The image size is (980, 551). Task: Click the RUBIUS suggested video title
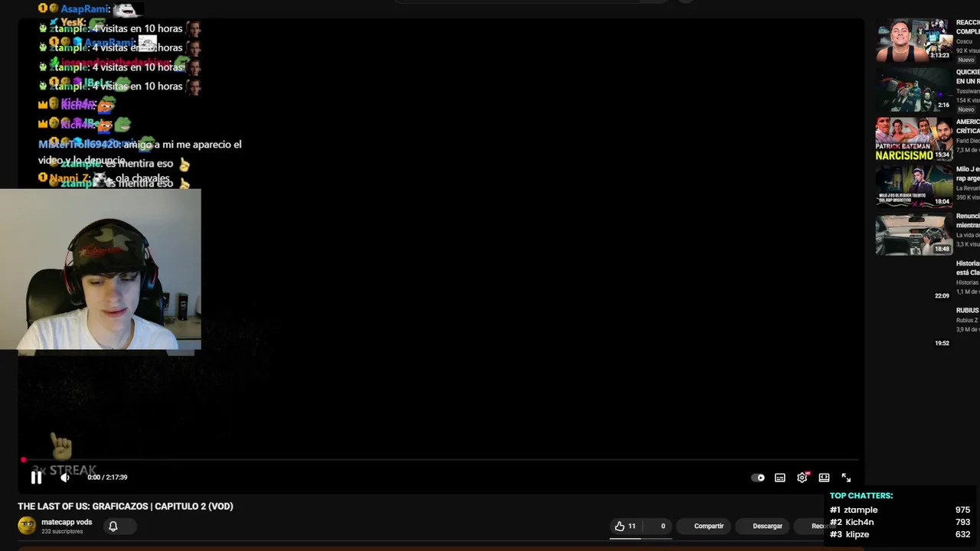coord(968,311)
